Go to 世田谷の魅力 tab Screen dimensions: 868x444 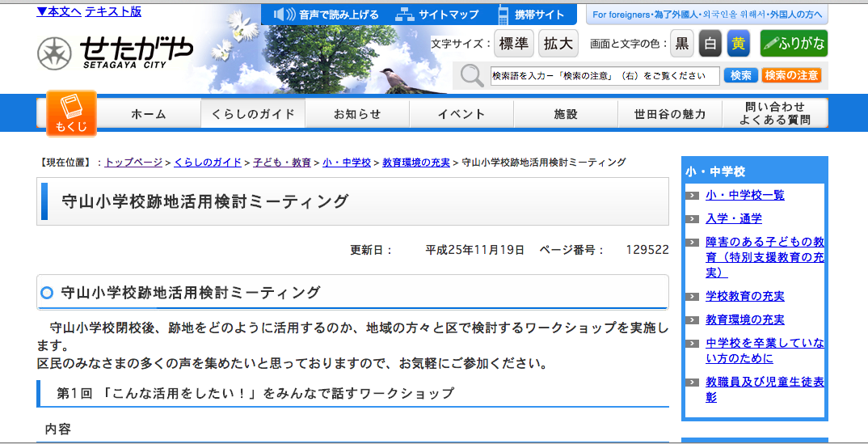click(x=670, y=114)
